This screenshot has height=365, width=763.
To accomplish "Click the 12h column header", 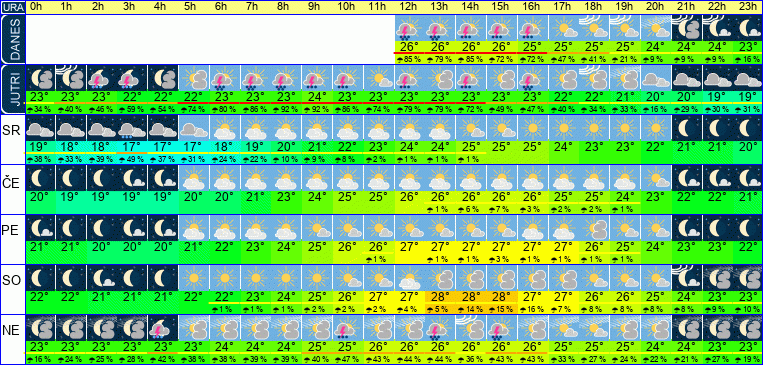I will tap(409, 7).
